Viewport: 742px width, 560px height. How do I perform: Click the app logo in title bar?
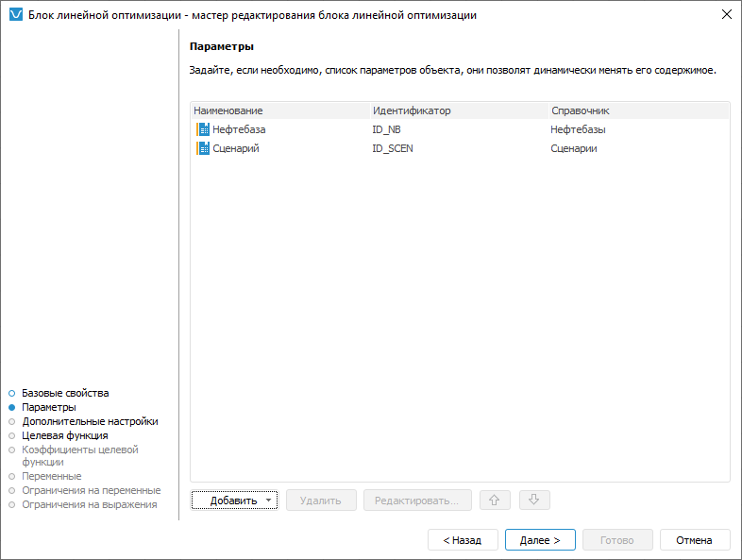16,15
